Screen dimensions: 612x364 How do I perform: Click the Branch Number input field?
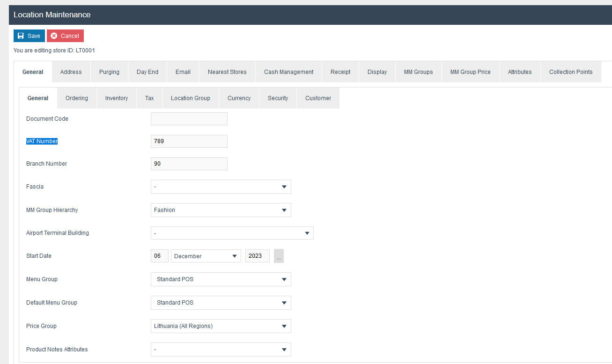(189, 164)
